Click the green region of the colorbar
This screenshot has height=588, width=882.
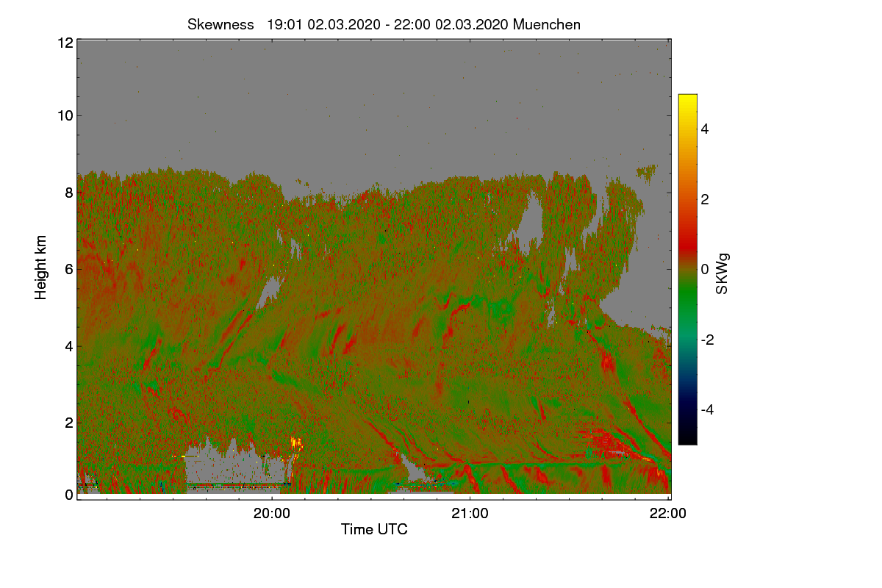(x=687, y=303)
